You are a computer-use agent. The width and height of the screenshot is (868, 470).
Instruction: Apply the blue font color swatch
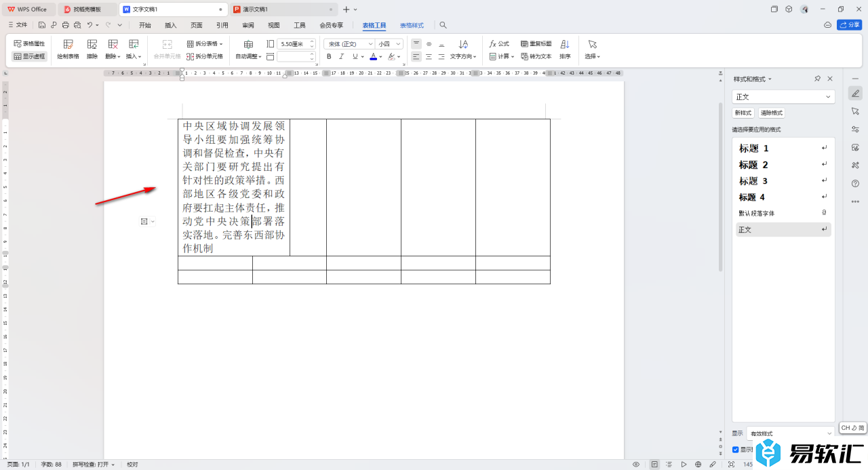click(x=373, y=57)
